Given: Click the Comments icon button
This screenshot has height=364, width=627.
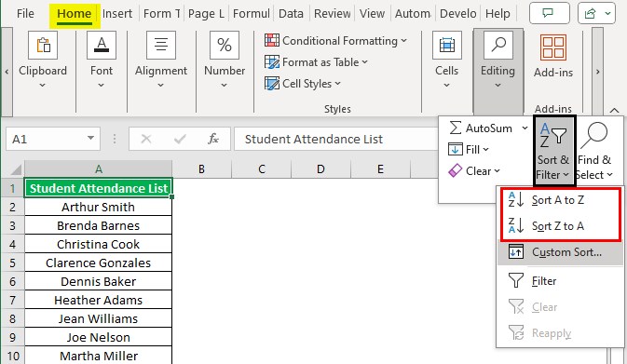Looking at the screenshot, I should point(550,13).
